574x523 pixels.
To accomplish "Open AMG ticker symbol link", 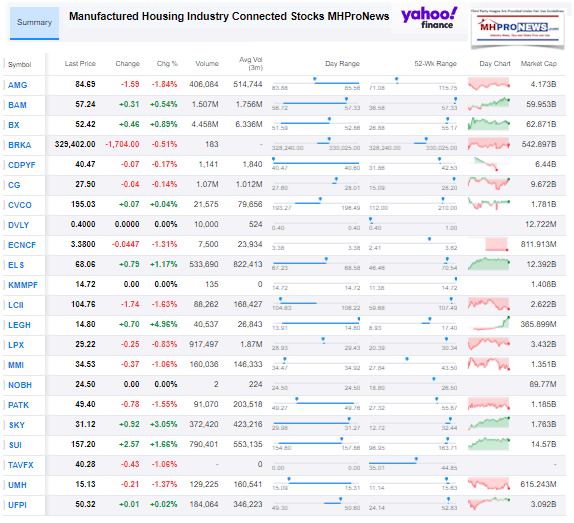I will click(18, 85).
